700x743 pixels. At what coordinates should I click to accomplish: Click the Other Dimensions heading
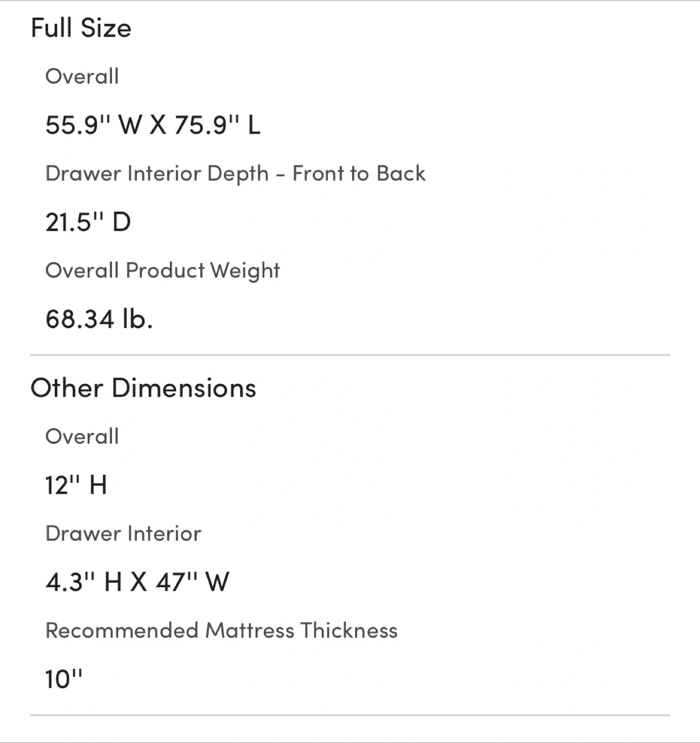click(144, 388)
